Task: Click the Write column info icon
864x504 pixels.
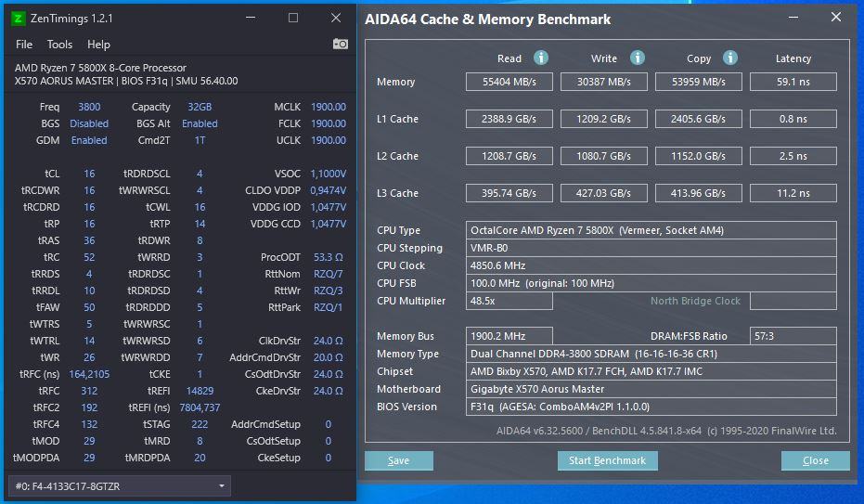Action: pos(637,58)
